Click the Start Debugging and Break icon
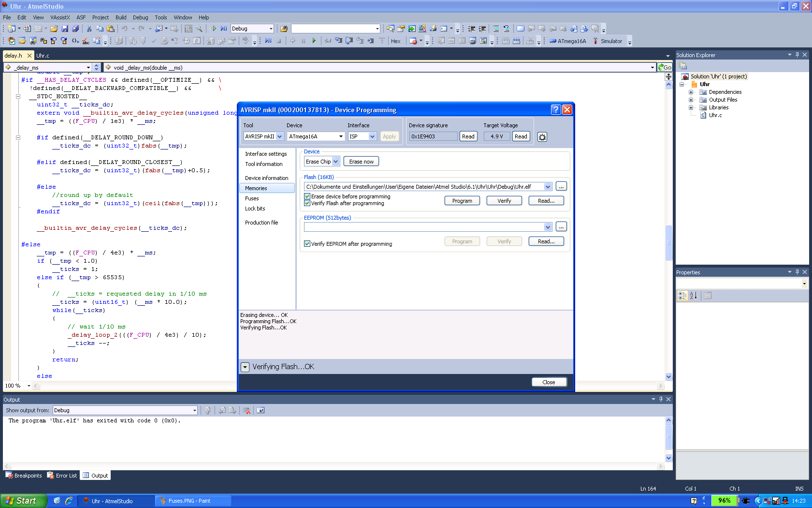812x508 pixels. coord(224,29)
